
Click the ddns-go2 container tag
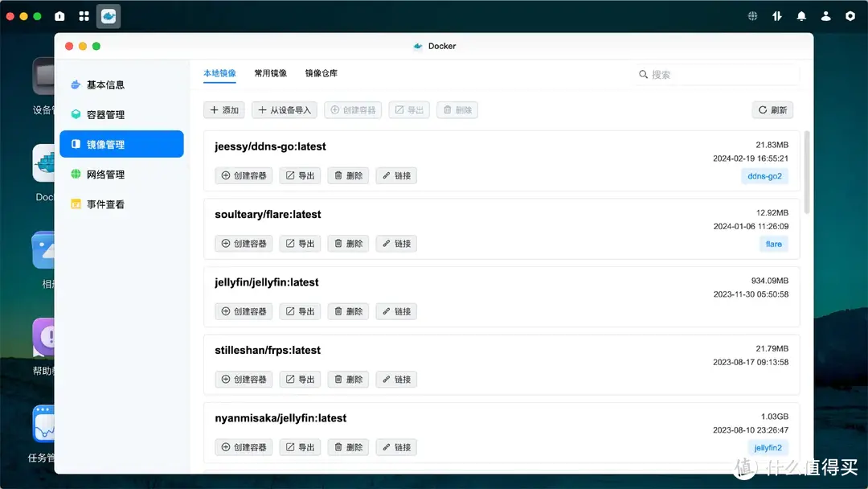coord(764,176)
